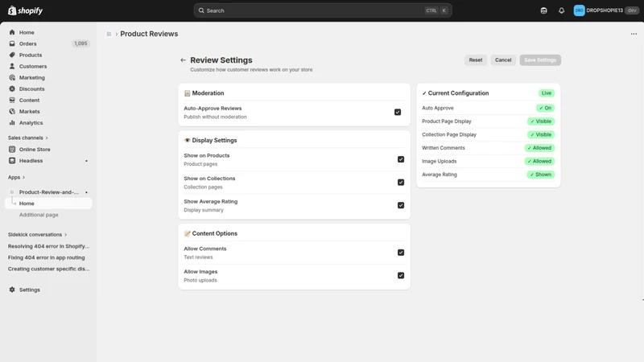Click the Analytics bar chart icon

pyautogui.click(x=12, y=122)
